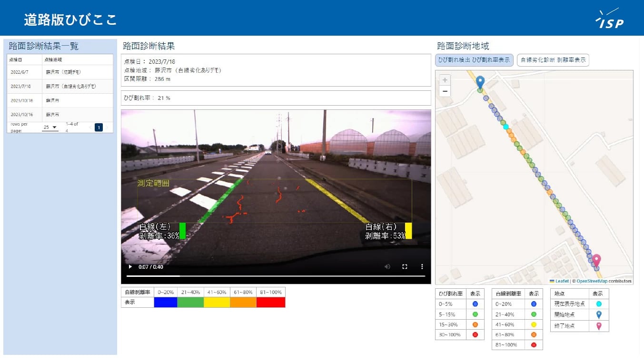
Task: Switch to 白線劣化診断 剥離率表示 mode
Action: (x=553, y=60)
